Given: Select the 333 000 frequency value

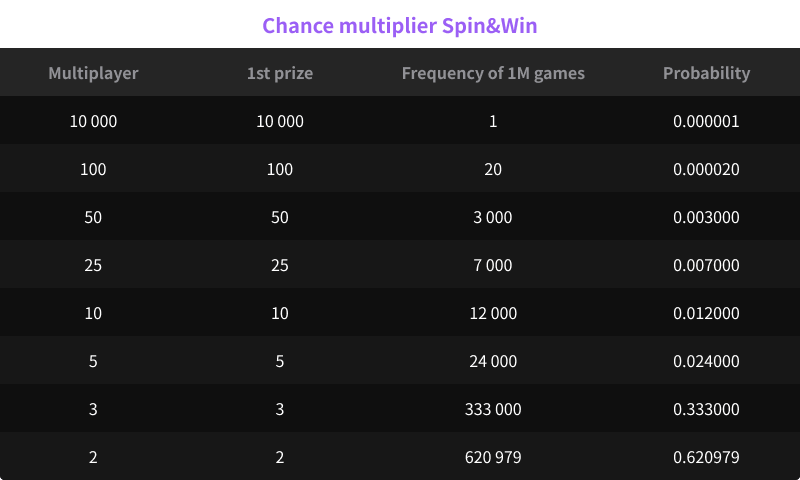Looking at the screenshot, I should coord(493,409).
